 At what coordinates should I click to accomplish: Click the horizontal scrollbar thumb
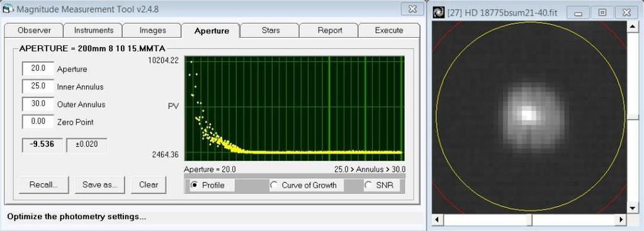530,220
